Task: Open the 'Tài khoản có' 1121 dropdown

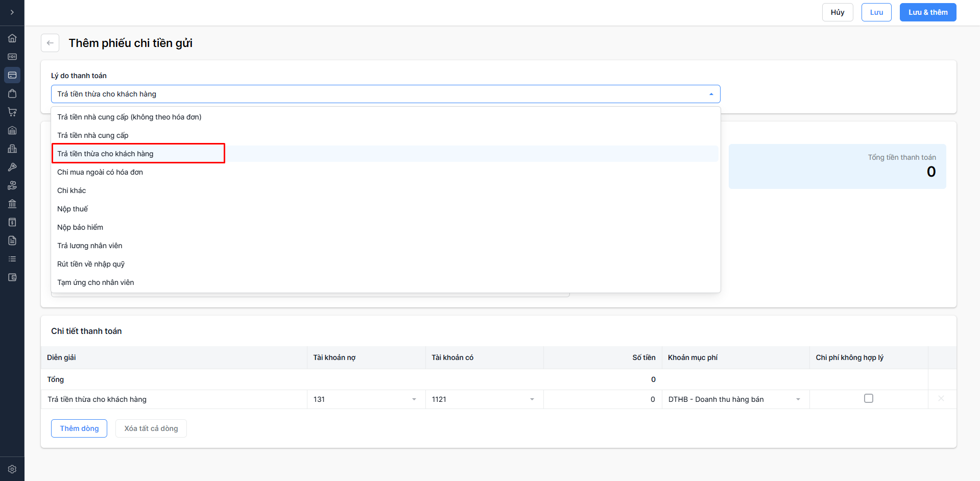Action: [x=484, y=399]
